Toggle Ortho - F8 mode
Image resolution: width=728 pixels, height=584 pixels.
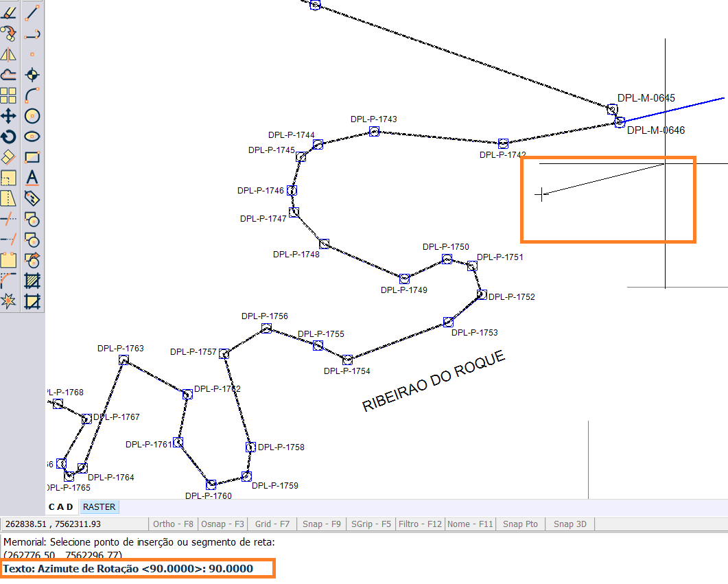point(174,524)
